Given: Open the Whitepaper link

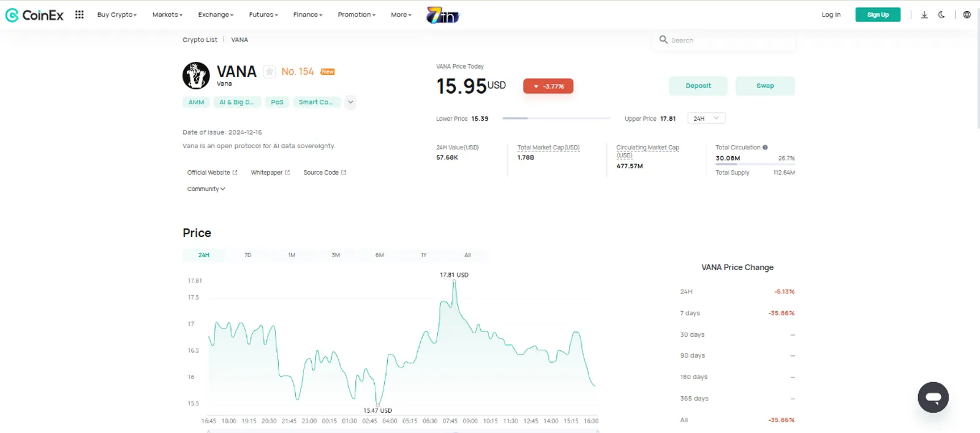Looking at the screenshot, I should pyautogui.click(x=270, y=173).
